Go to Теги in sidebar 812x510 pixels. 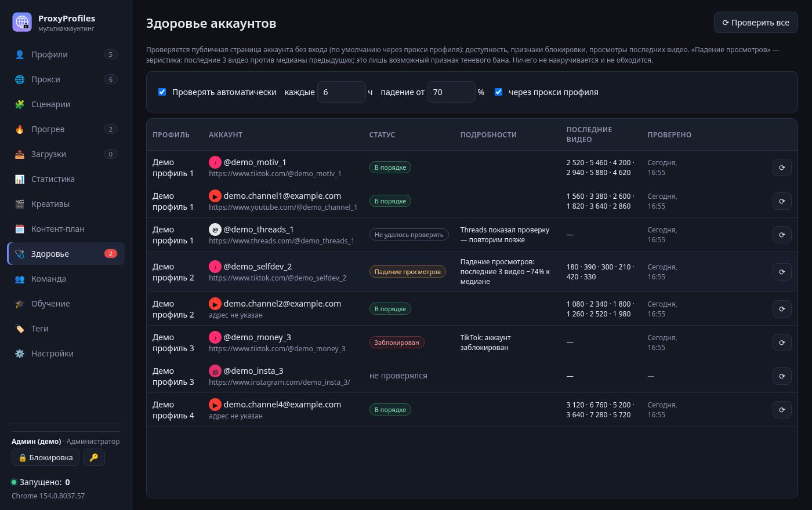coord(66,329)
